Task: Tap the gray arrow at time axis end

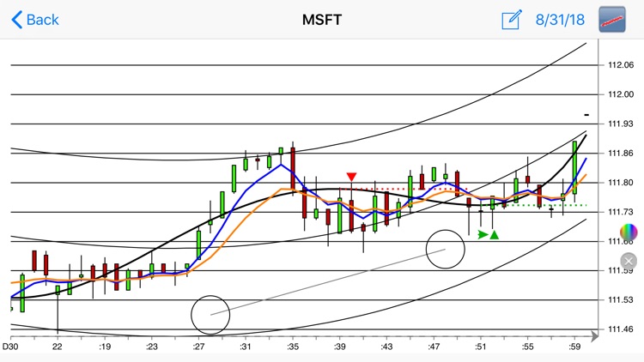Action: 594,336
